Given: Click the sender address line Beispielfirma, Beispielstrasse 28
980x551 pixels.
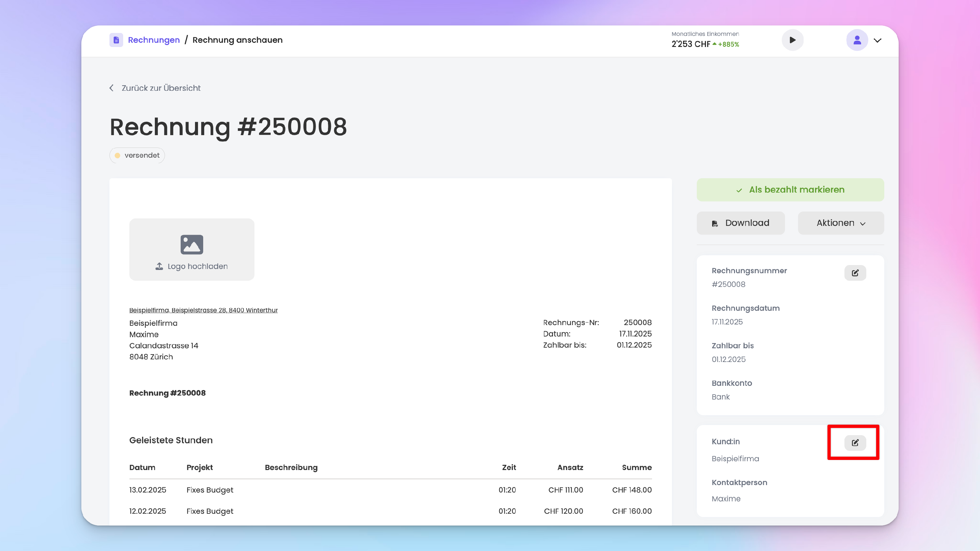Looking at the screenshot, I should [203, 310].
